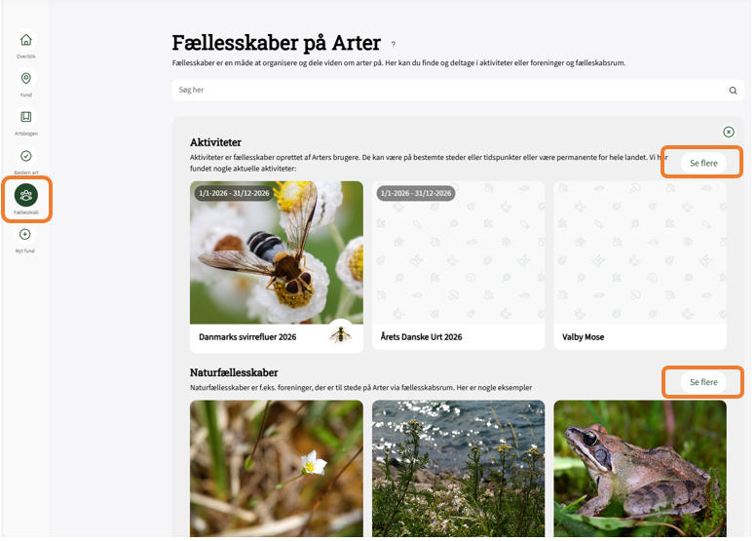Click the Årets Danske Urt 2026 title
This screenshot has width=756, height=541.
pyautogui.click(x=422, y=337)
